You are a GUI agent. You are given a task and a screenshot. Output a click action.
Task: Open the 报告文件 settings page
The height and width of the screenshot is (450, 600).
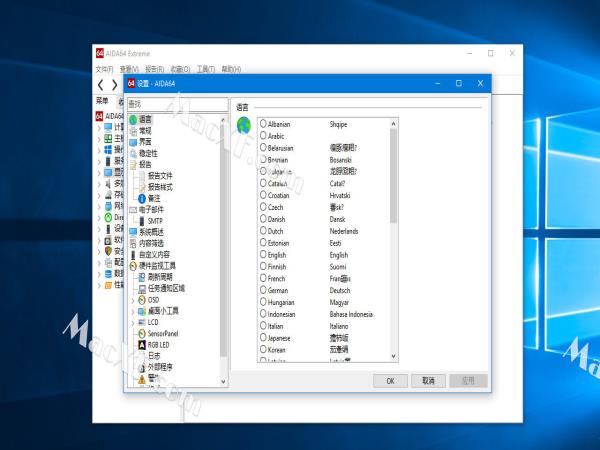click(160, 176)
